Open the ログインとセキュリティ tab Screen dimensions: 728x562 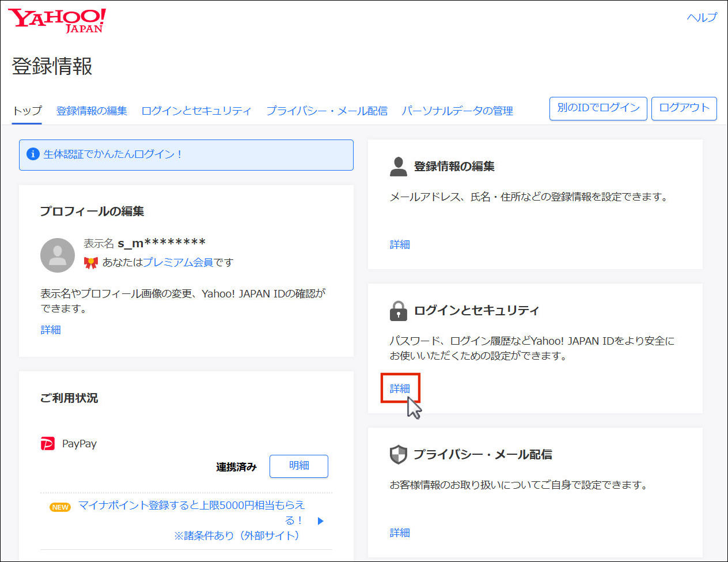click(x=196, y=111)
